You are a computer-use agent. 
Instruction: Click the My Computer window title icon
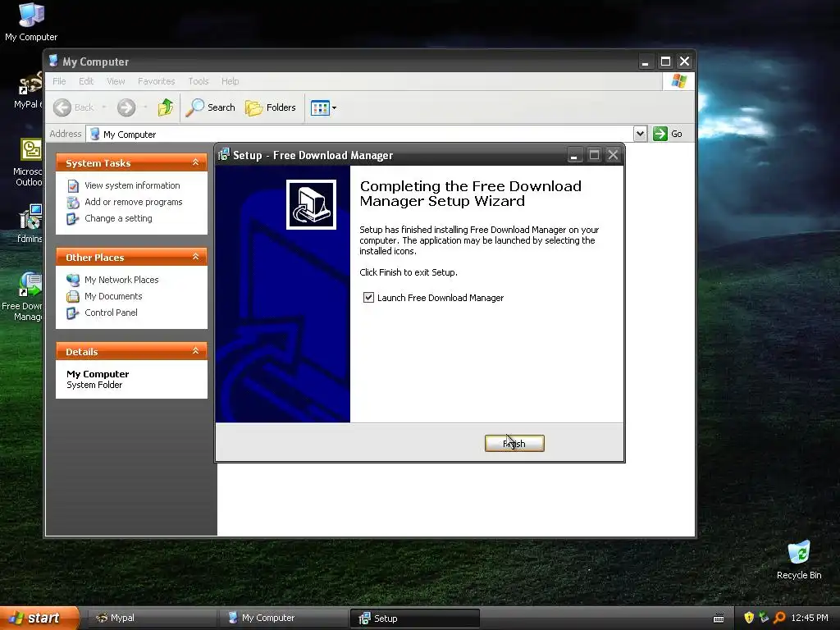pos(53,61)
